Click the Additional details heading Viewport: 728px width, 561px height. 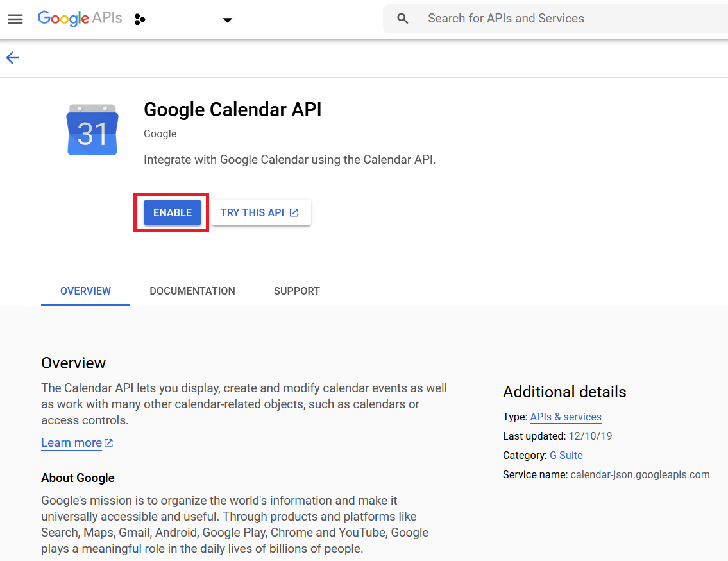point(564,392)
